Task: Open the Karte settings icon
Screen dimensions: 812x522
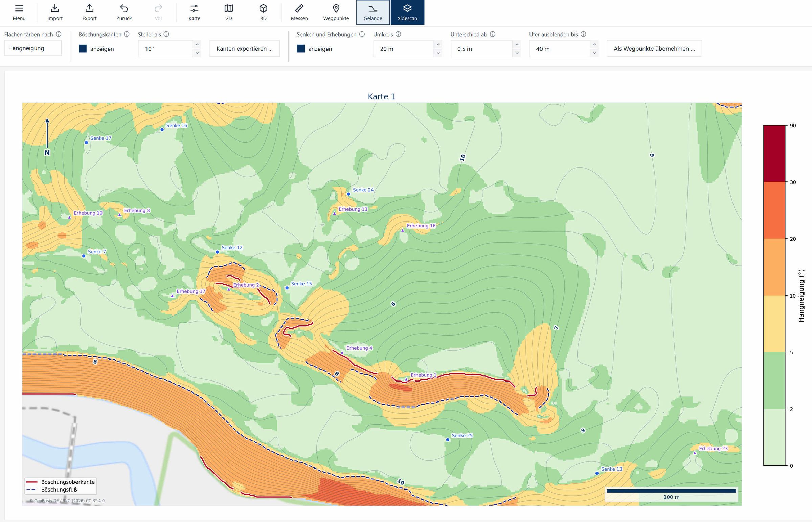Action: coord(195,8)
